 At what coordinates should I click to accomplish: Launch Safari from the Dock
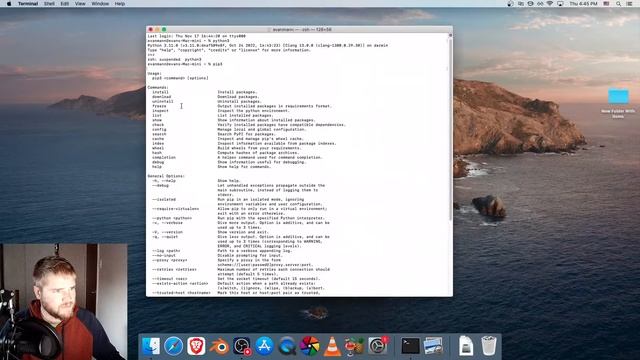[x=173, y=346]
